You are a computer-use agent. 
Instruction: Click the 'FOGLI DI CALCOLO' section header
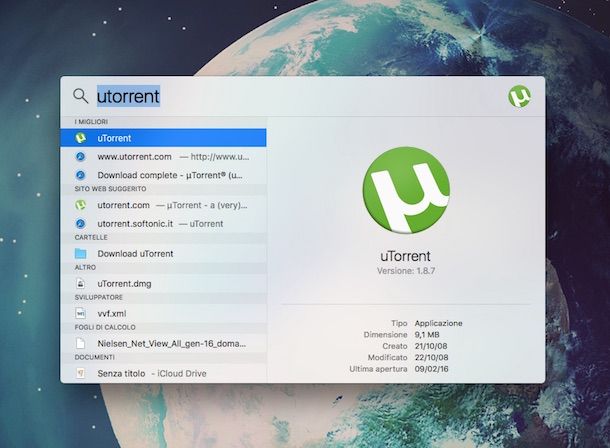105,327
